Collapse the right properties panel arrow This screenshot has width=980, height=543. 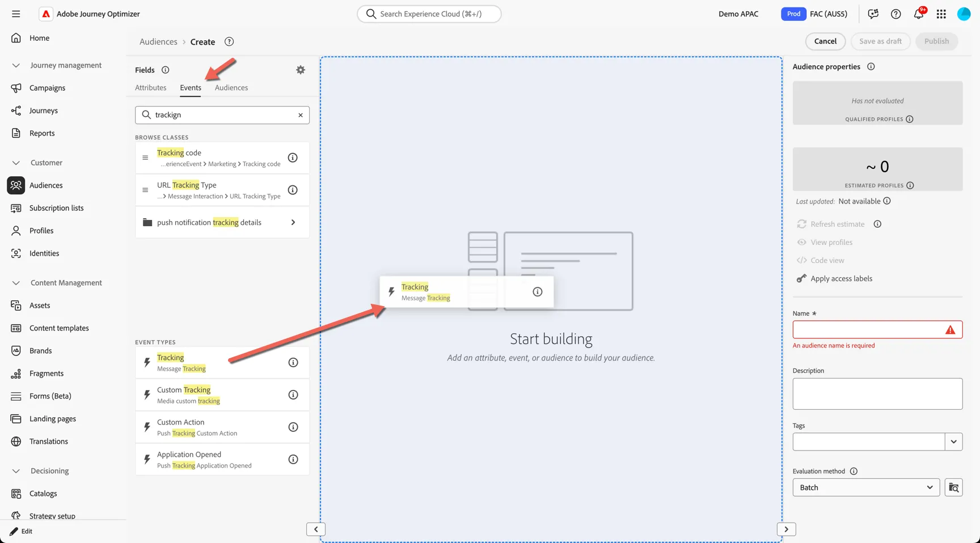[x=786, y=529]
